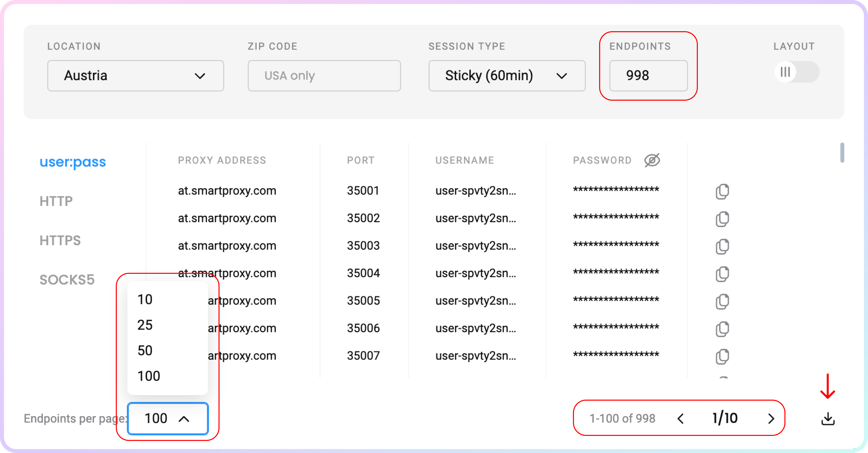Screen dimensions: 868x453
Task: Click the Endpoints count field showing 998
Action: [648, 75]
